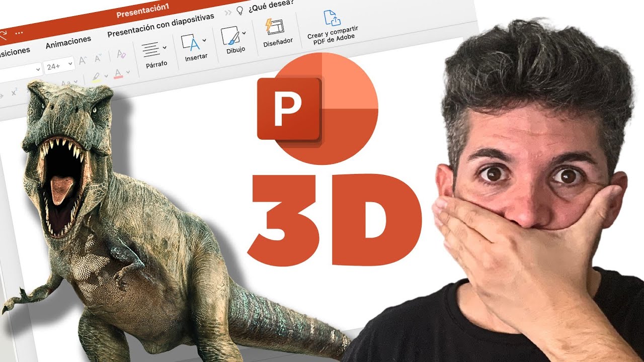Open the three-dots more options menu
The height and width of the screenshot is (362, 644).
coord(19,33)
